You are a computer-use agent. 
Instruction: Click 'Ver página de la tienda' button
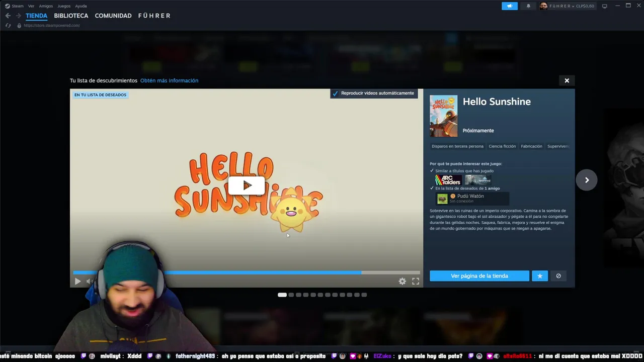pos(479,276)
